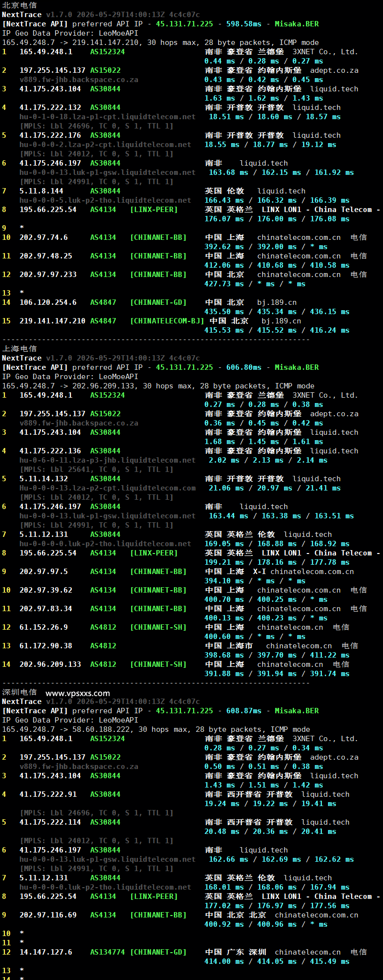Click the 412.06 ms latency value
Viewport: 383px width, 980px height.
(224, 265)
